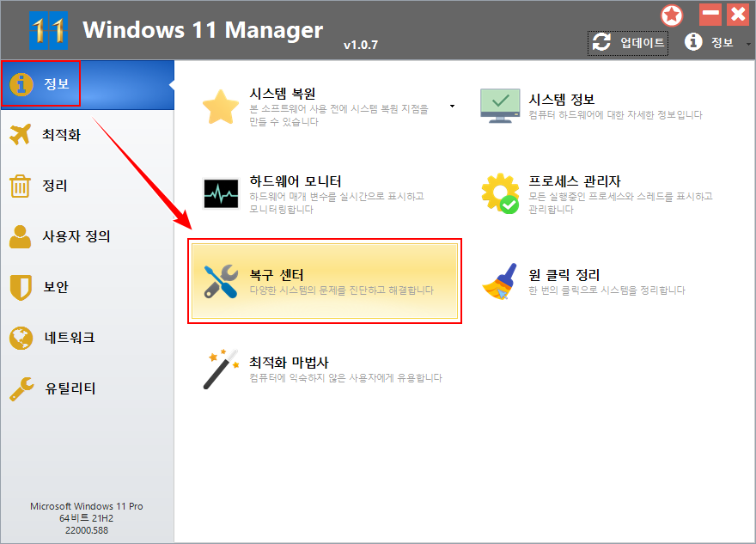
Task: Open the 정리 sidebar tab
Action: point(88,186)
